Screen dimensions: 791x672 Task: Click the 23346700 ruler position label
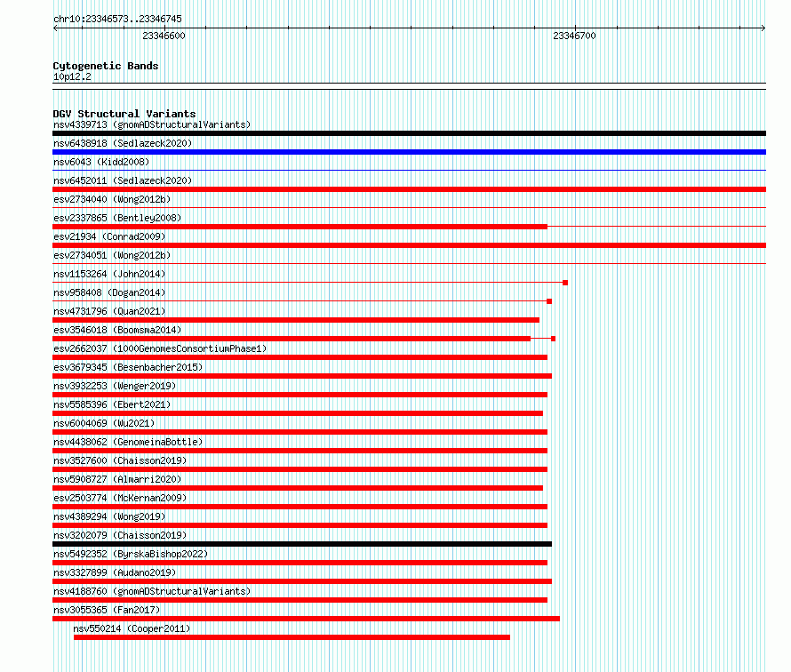click(x=574, y=36)
